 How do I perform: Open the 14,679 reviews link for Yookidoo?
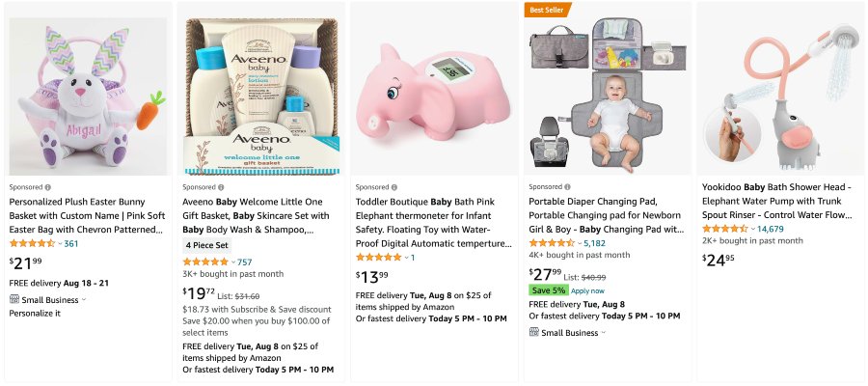point(770,229)
